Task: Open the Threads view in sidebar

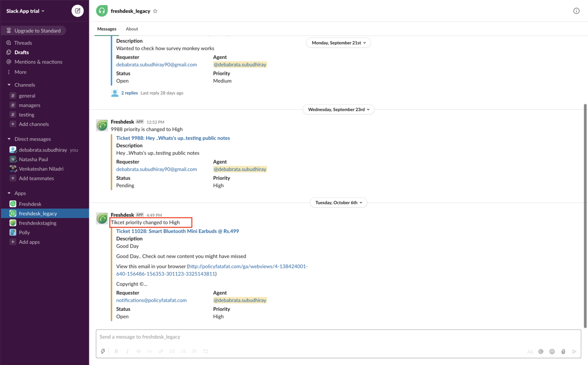Action: point(23,43)
